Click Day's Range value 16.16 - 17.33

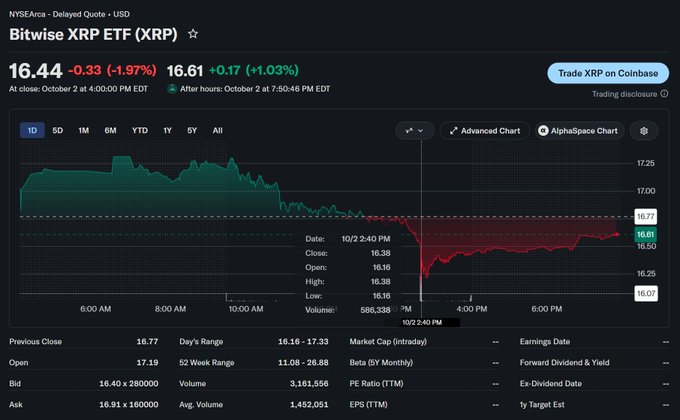click(303, 341)
